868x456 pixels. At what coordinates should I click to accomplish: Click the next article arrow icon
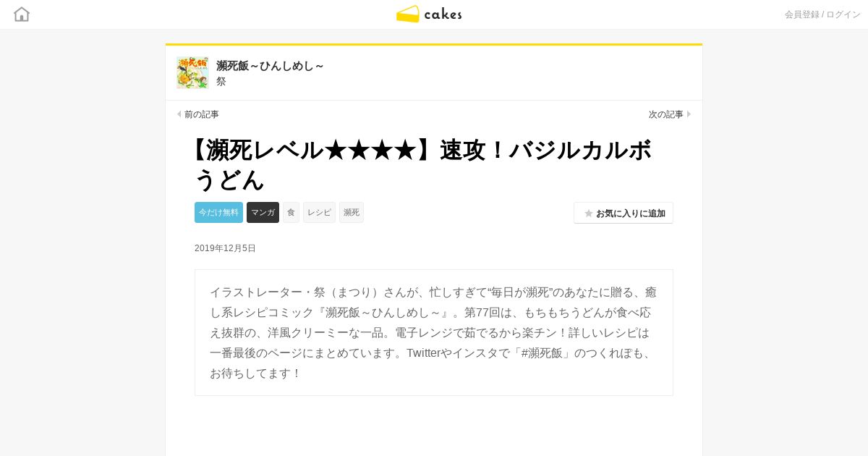[x=689, y=114]
